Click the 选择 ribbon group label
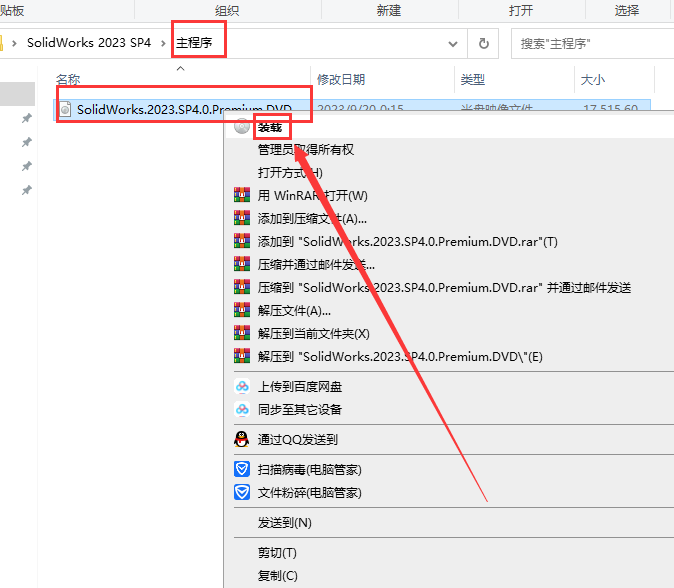Viewport: 674px width, 588px height. 627,10
